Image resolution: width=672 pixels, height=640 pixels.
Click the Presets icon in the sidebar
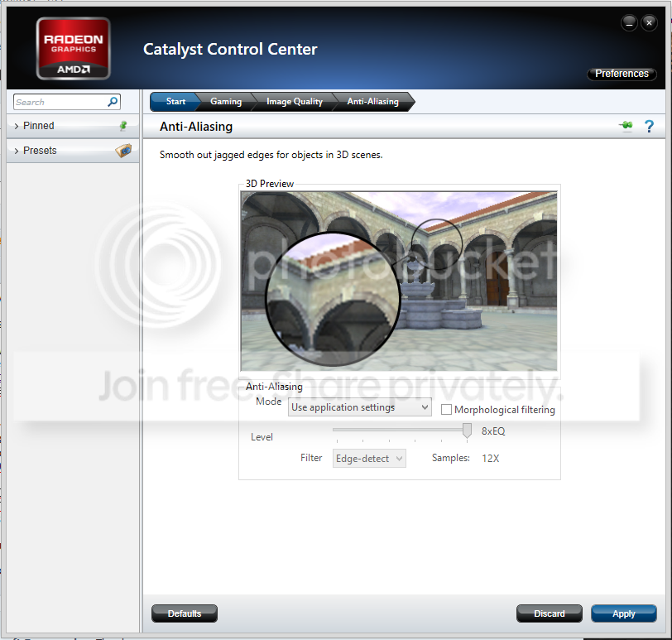(x=123, y=151)
